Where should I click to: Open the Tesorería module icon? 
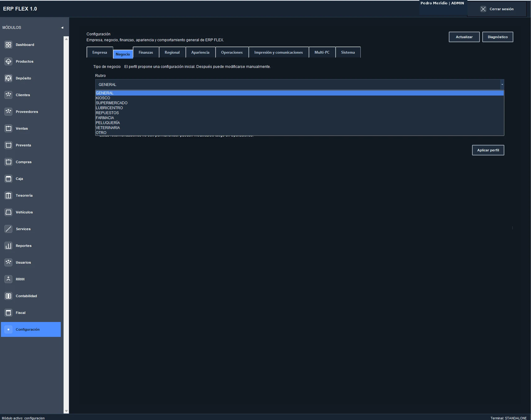(x=8, y=195)
